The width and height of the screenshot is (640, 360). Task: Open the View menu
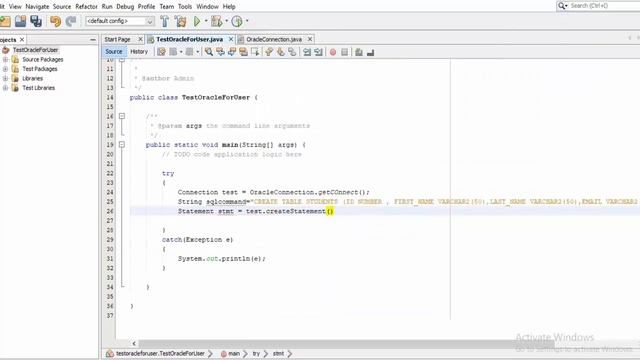coord(15,7)
